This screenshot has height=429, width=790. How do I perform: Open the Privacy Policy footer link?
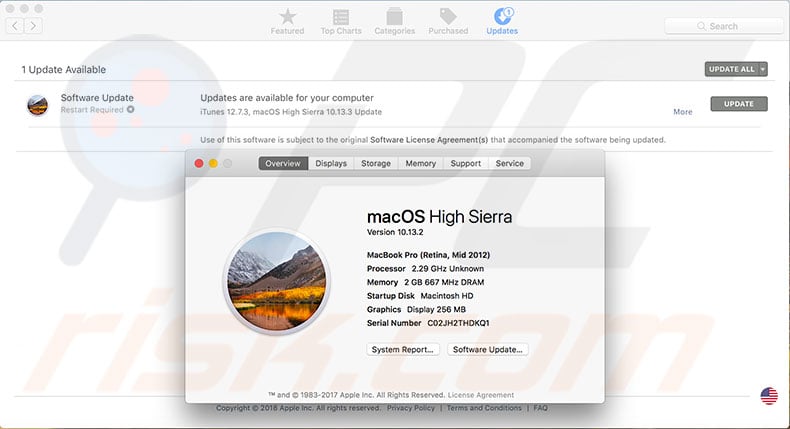pos(411,408)
